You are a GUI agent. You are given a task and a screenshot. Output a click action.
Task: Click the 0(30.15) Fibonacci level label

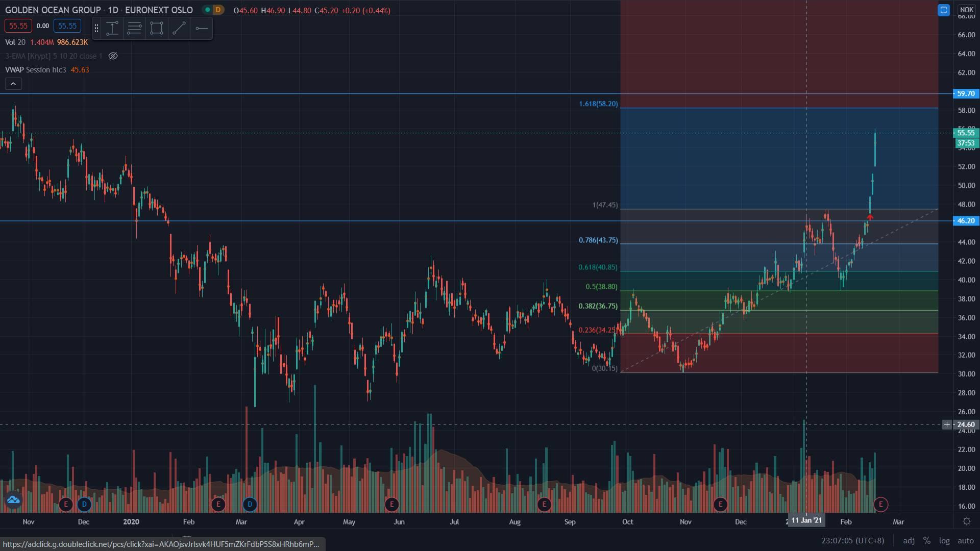click(605, 368)
